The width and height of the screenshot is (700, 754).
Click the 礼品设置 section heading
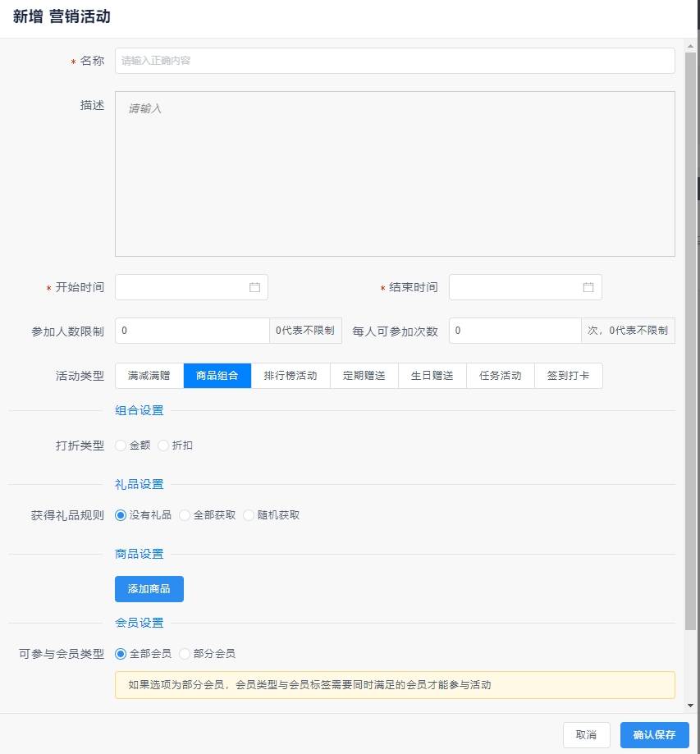(x=140, y=484)
